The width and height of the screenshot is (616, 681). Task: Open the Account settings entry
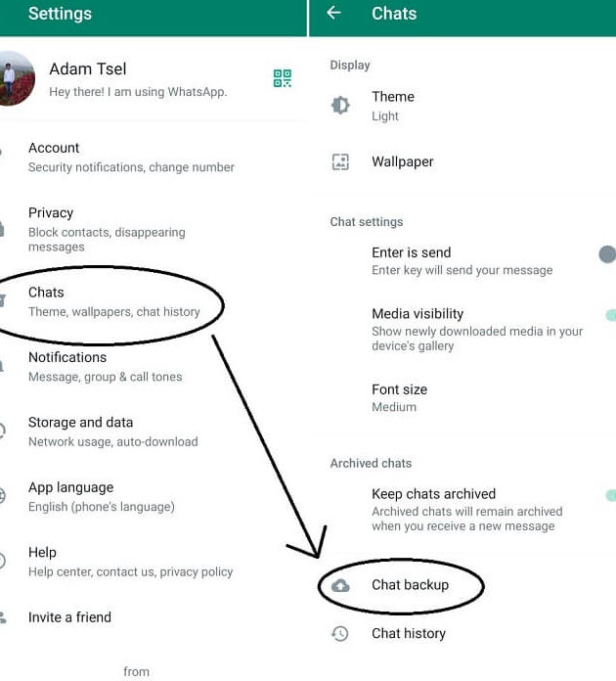click(154, 158)
